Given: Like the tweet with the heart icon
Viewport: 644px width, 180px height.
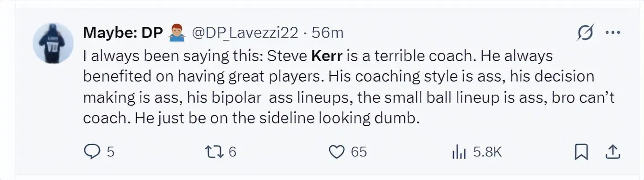Looking at the screenshot, I should [x=336, y=152].
